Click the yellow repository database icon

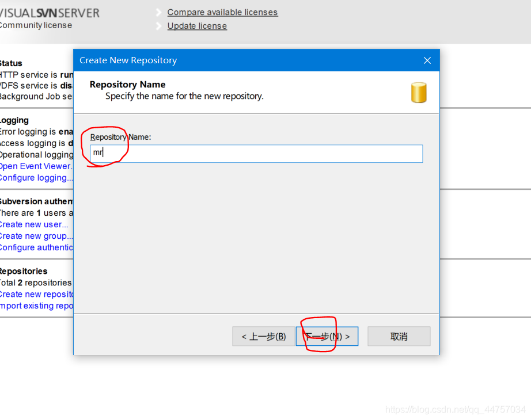click(419, 93)
